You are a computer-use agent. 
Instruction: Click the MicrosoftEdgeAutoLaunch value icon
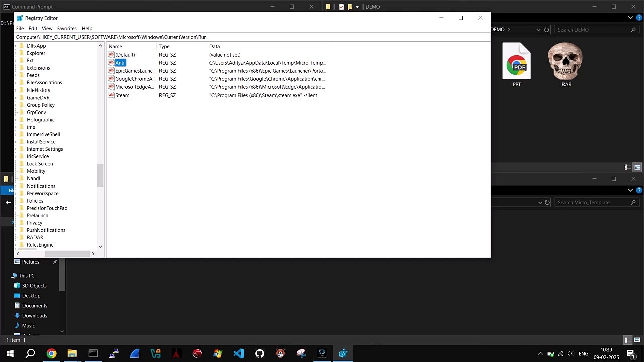point(111,87)
